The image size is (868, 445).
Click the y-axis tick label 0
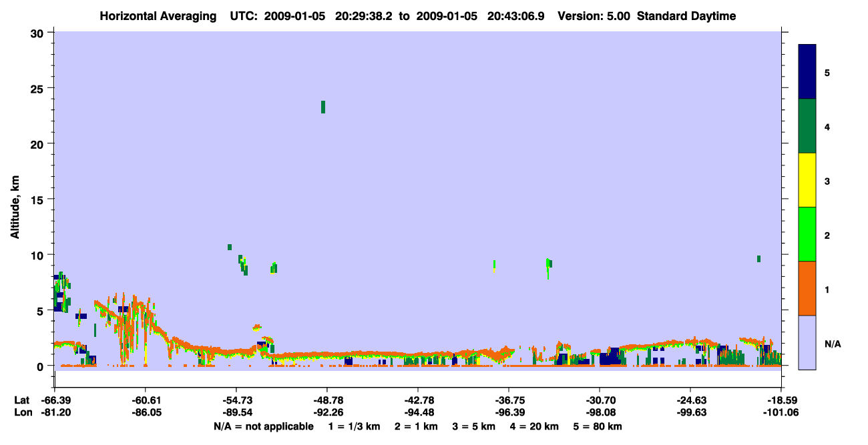tap(41, 366)
